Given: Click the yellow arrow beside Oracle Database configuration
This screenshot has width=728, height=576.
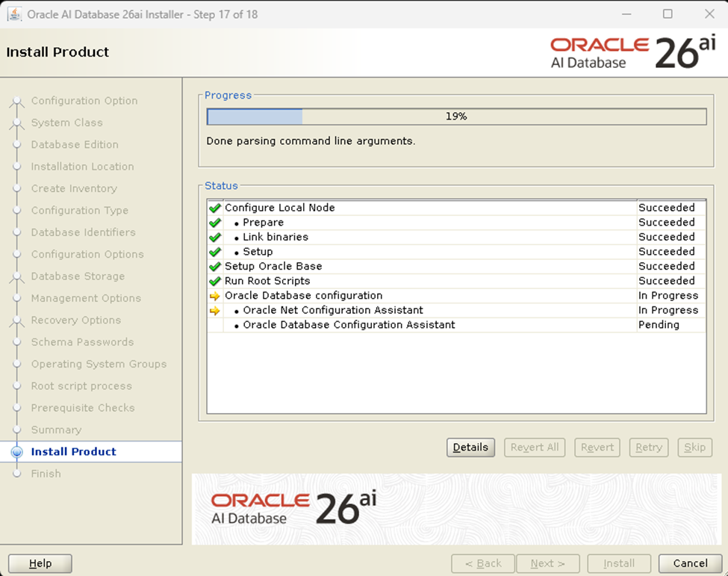Looking at the screenshot, I should coord(214,296).
